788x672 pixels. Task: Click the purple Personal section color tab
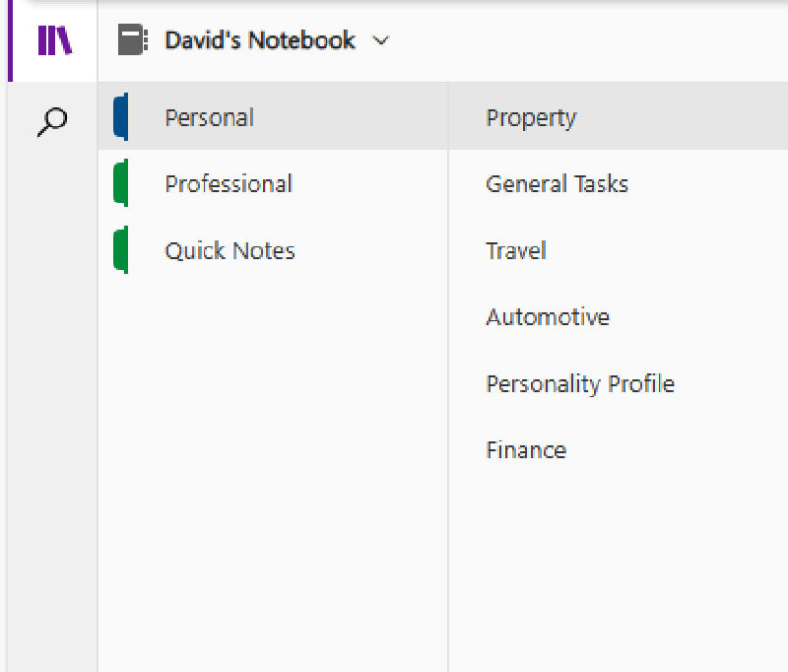click(122, 116)
